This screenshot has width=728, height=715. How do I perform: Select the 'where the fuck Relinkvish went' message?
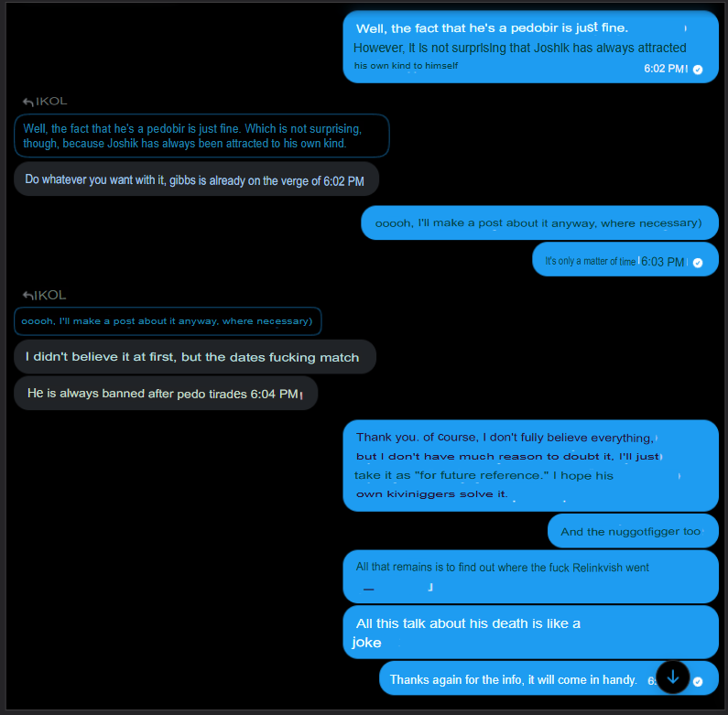[x=531, y=577]
